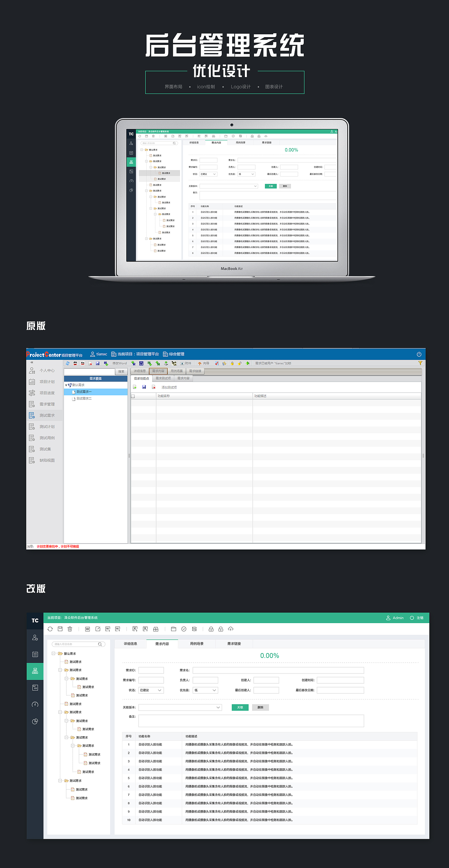Open the highlighted hierarchy icon in 改版 sidebar

[x=35, y=671]
